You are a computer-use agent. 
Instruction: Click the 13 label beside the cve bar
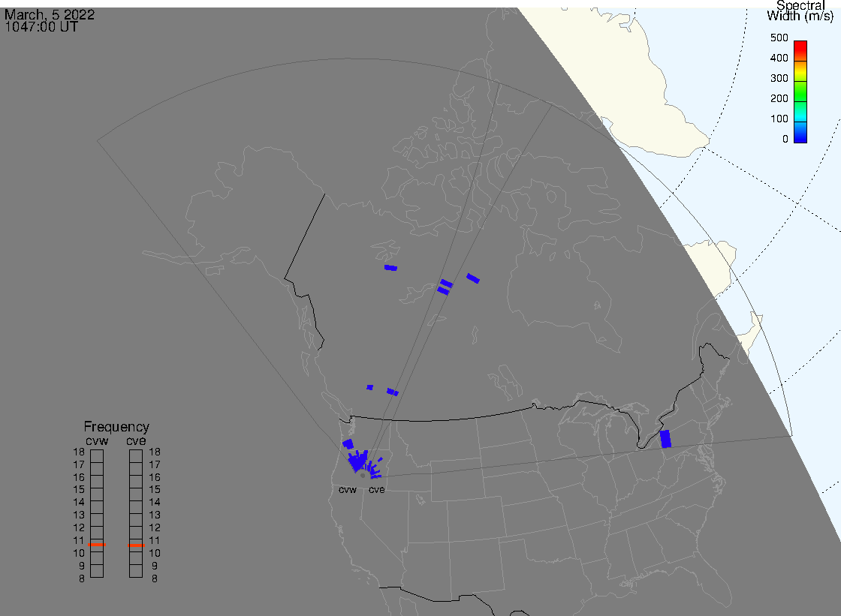click(x=155, y=515)
